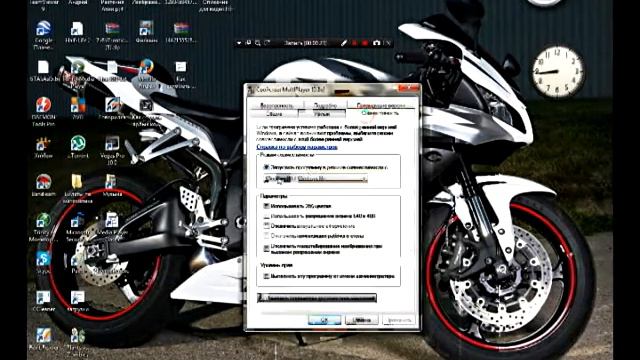Select the Bandicam desktop shortcut

click(x=43, y=185)
